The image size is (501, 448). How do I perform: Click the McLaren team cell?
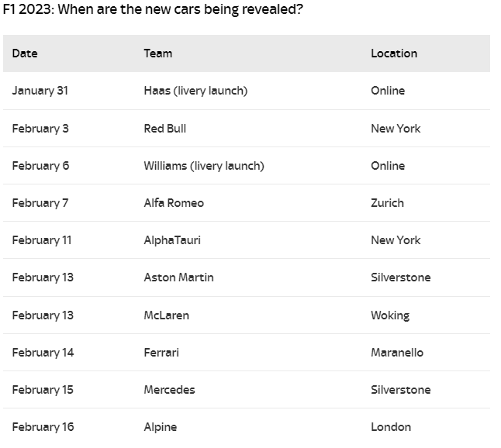click(x=167, y=315)
